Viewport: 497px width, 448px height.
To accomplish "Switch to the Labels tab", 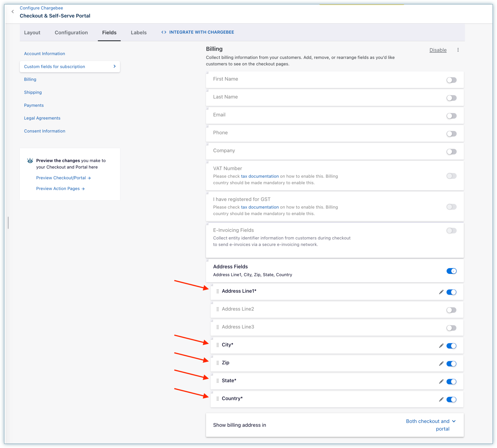I will click(x=138, y=32).
